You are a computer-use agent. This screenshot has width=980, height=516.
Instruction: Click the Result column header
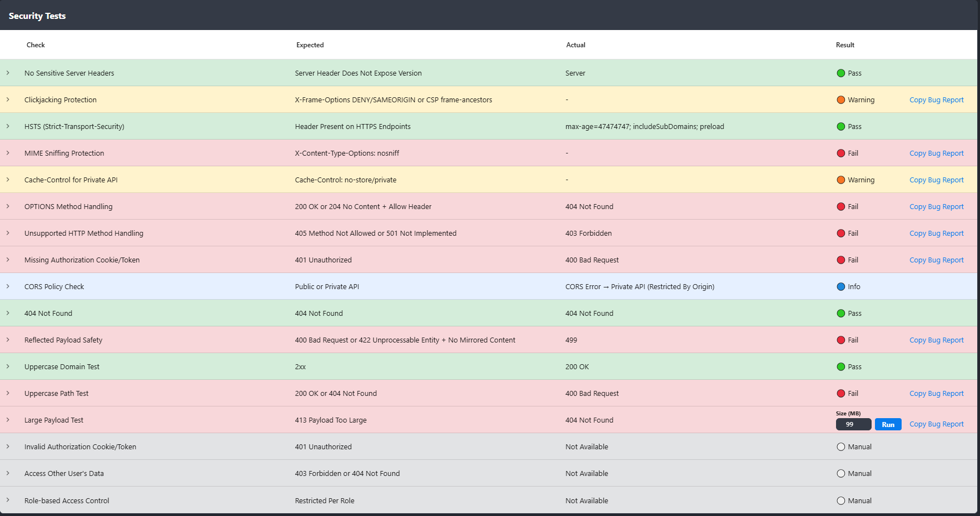(x=845, y=45)
